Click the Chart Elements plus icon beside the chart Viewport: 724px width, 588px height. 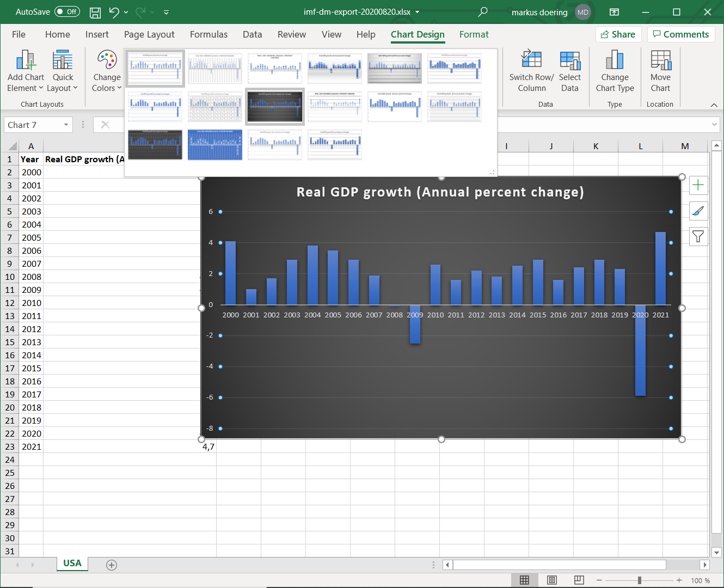click(698, 185)
